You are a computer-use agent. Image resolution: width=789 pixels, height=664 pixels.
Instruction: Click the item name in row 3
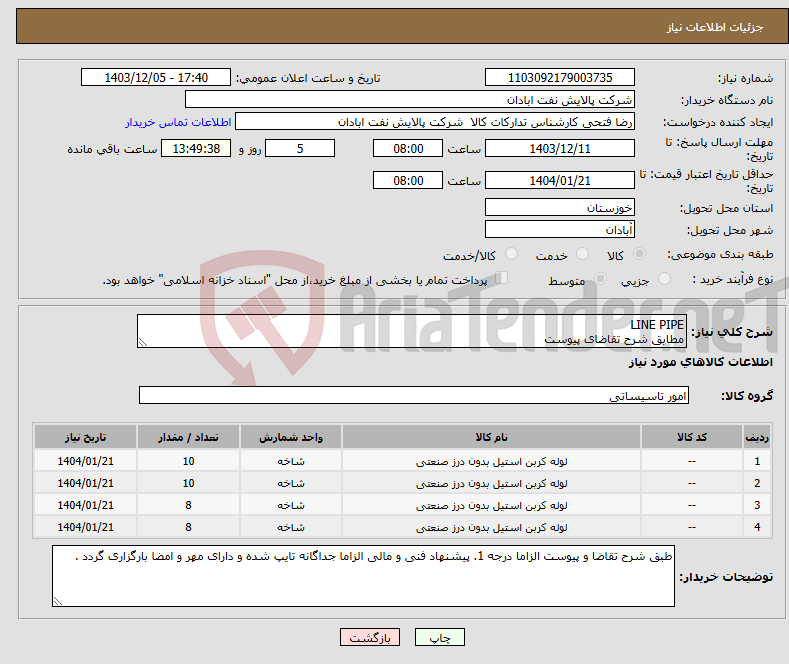point(491,506)
